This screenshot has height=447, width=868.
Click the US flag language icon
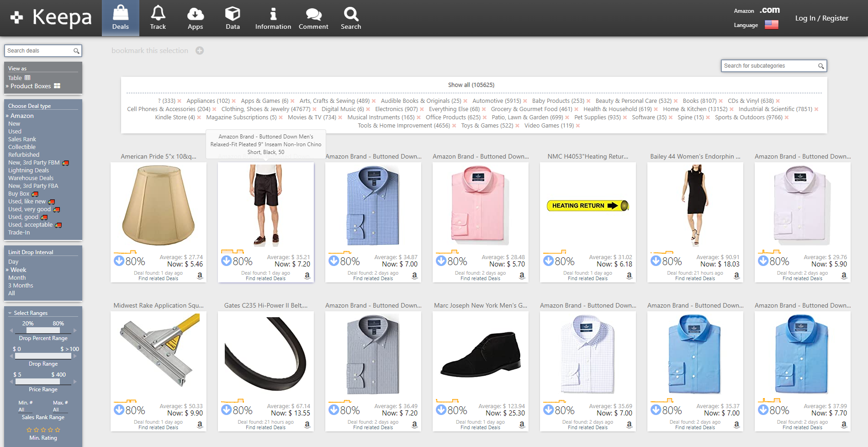tap(772, 25)
